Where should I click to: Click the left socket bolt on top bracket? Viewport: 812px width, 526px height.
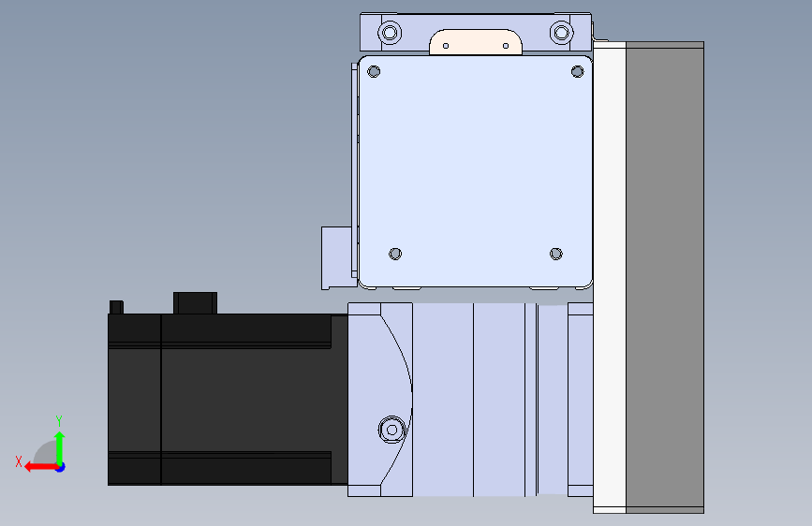pos(390,33)
